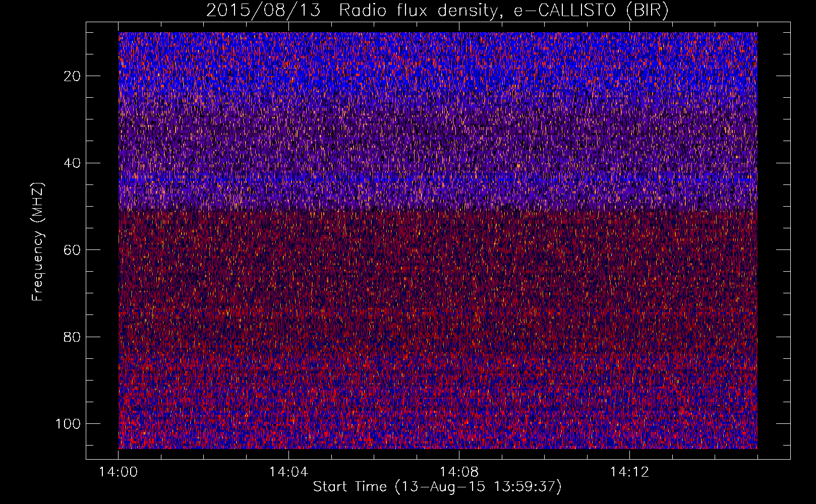Click the '100' frequency tick label
Viewport: 816px width, 504px height.
(x=68, y=424)
